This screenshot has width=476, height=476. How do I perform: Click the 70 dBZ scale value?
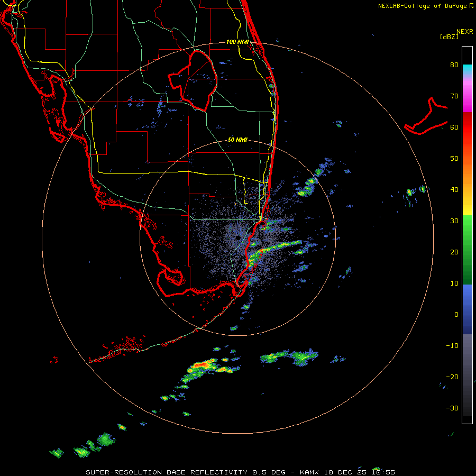pyautogui.click(x=454, y=96)
